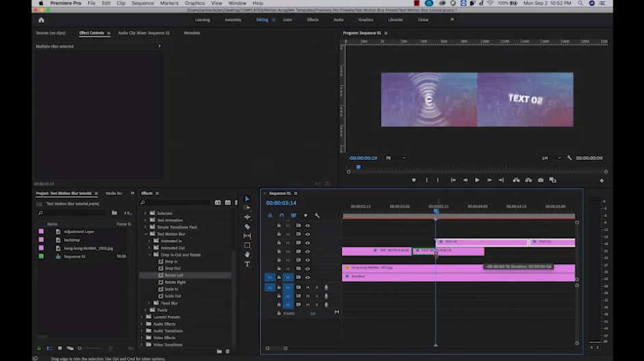Click the Project panel thumbnail zoom slider
The image size is (644, 361).
point(80,349)
